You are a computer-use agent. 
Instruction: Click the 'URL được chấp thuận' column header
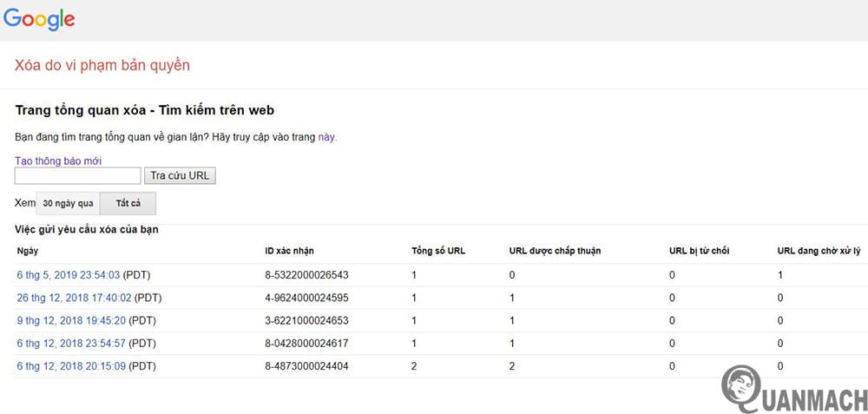(555, 251)
